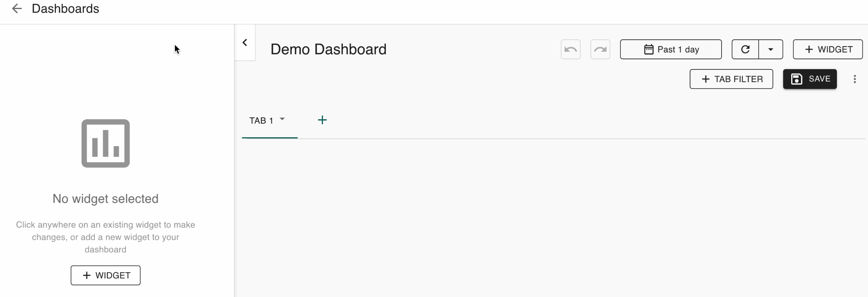Open the three-dot more options menu
Viewport: 868px width, 297px height.
(x=855, y=79)
